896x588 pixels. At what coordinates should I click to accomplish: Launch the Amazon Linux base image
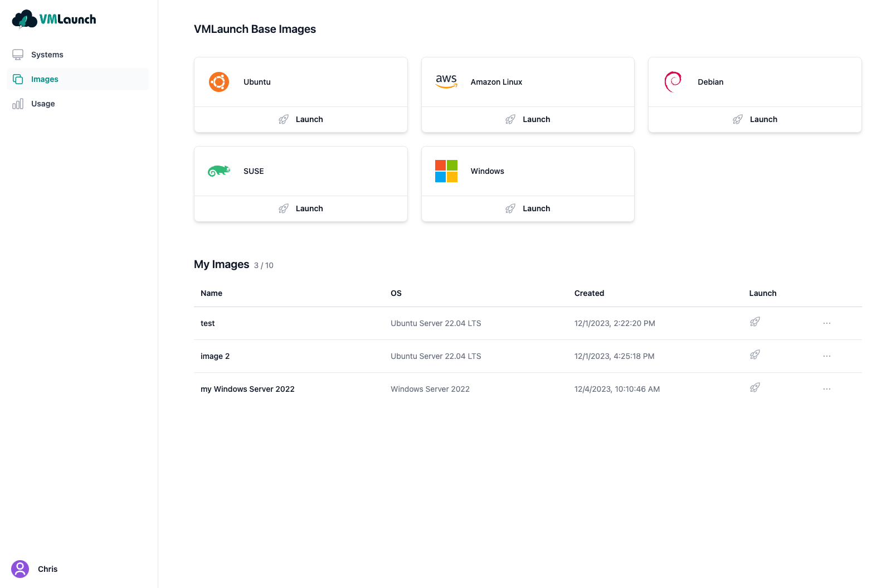click(x=528, y=119)
